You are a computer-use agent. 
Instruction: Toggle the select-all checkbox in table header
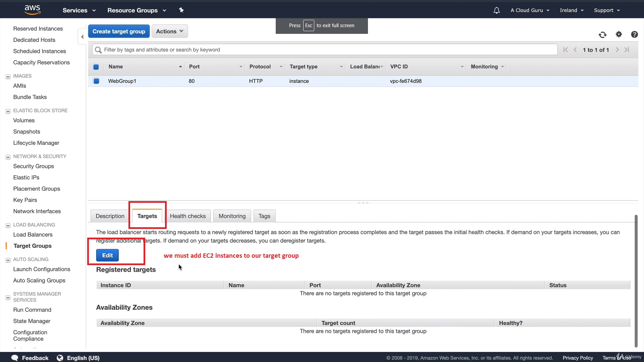click(x=96, y=67)
